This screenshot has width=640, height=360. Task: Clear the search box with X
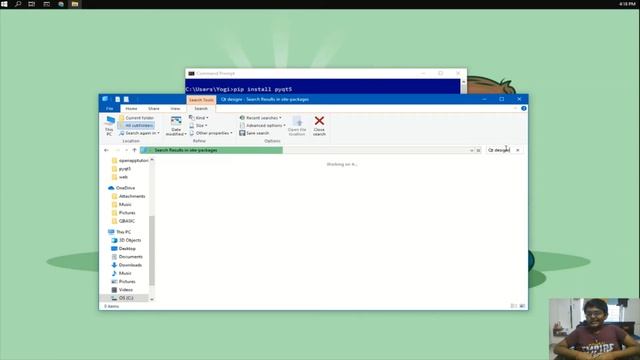click(x=518, y=150)
